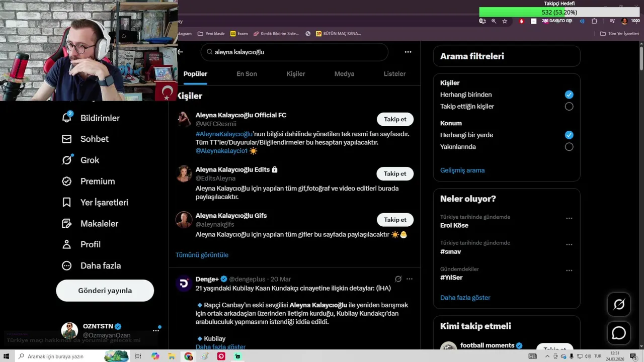
Task: Expand trends with 'Daha fazla göster'
Action: [465, 298]
